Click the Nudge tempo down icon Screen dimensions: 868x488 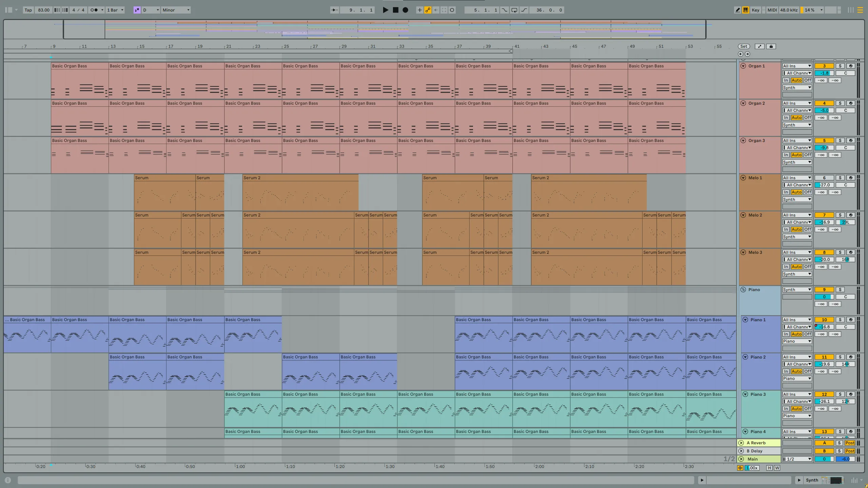(57, 10)
